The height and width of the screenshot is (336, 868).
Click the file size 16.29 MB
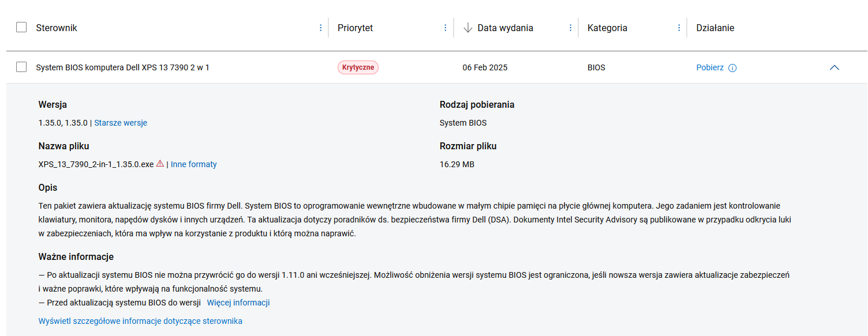(x=457, y=164)
